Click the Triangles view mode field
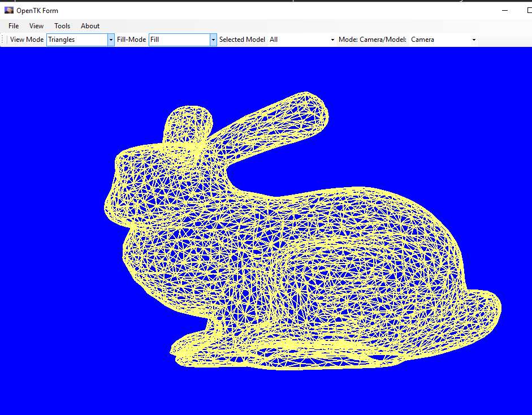Image resolution: width=532 pixels, height=415 pixels. click(77, 40)
